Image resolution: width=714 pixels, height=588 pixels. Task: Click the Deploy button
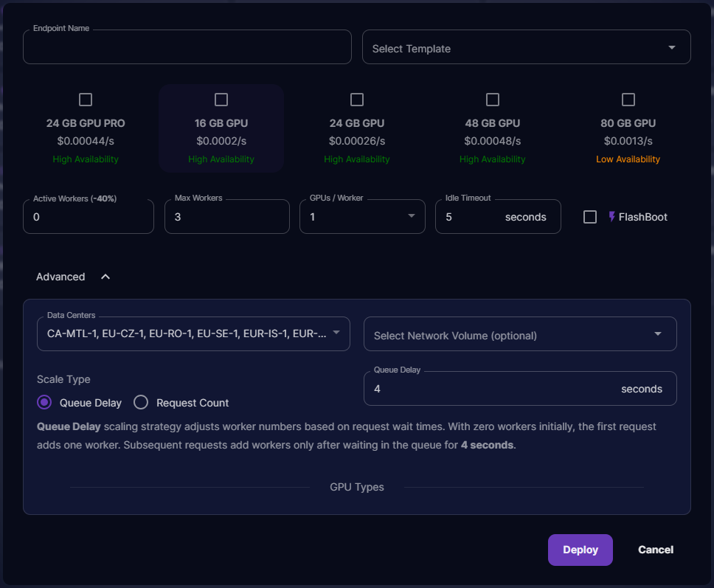[580, 550]
